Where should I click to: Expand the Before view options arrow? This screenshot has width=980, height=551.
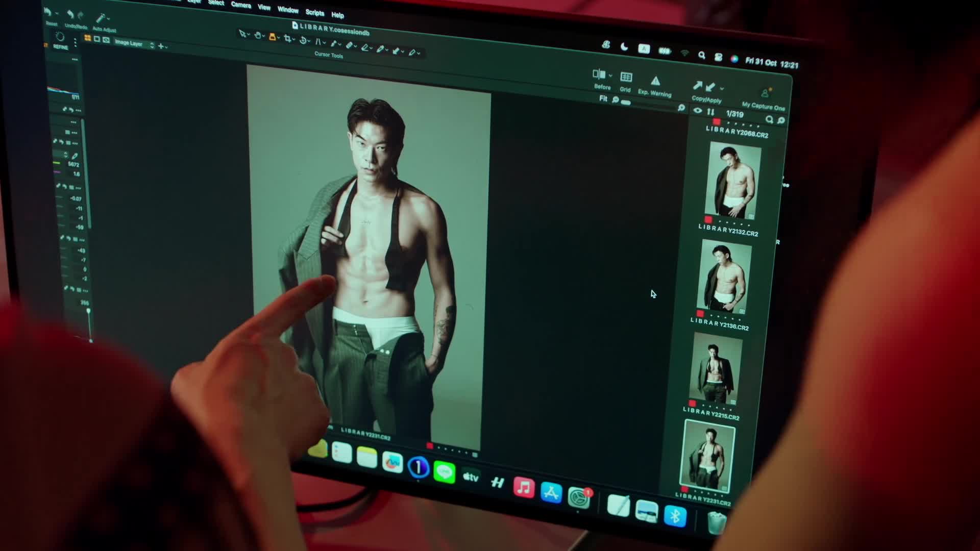610,76
